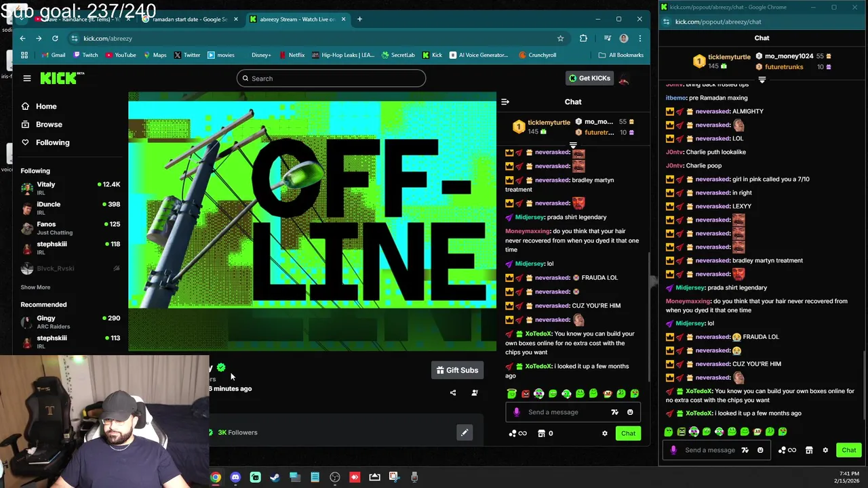Click translate icon in popout chat input
This screenshot has height=488, width=868.
coord(745,450)
